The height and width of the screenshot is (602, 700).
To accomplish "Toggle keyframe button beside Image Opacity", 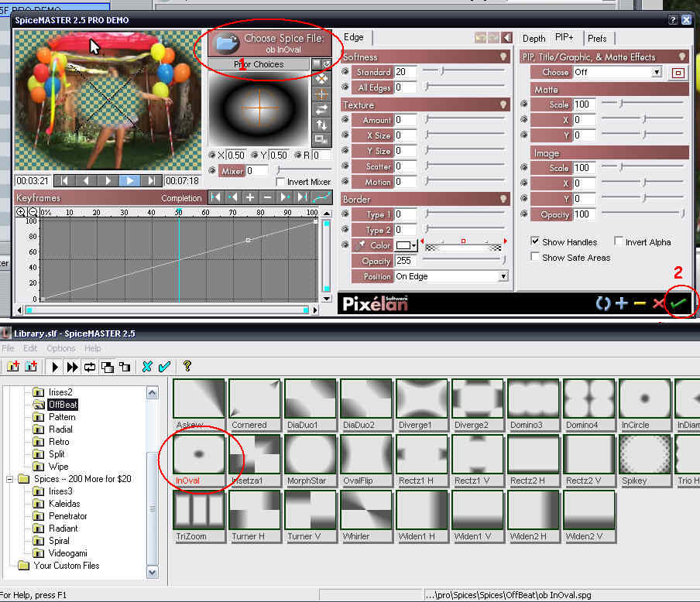I will [524, 214].
